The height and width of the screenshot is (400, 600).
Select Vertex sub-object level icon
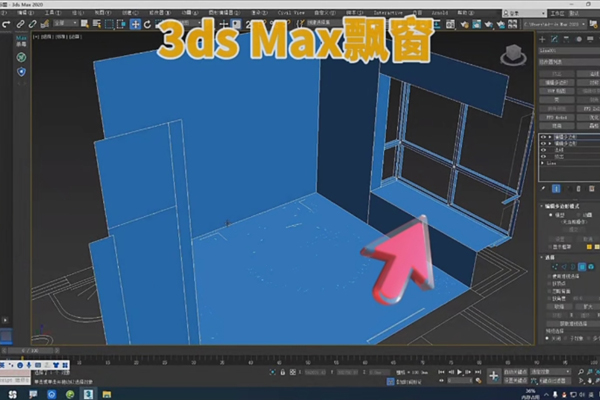[x=554, y=266]
